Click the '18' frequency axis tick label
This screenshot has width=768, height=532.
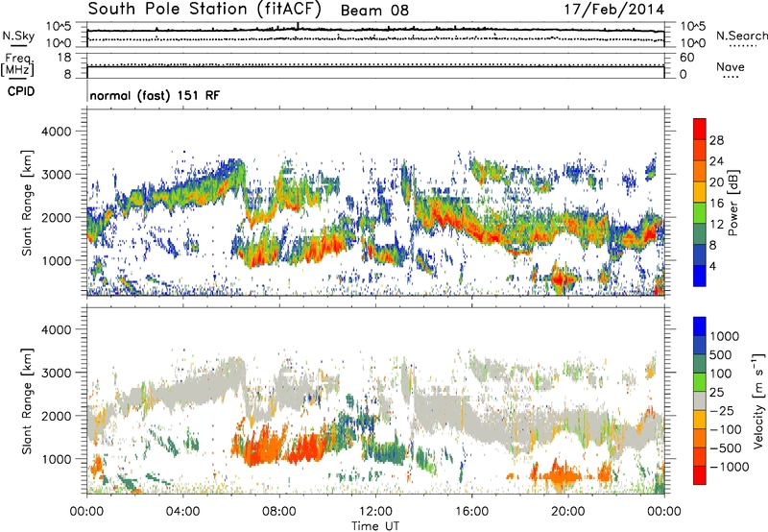[64, 58]
